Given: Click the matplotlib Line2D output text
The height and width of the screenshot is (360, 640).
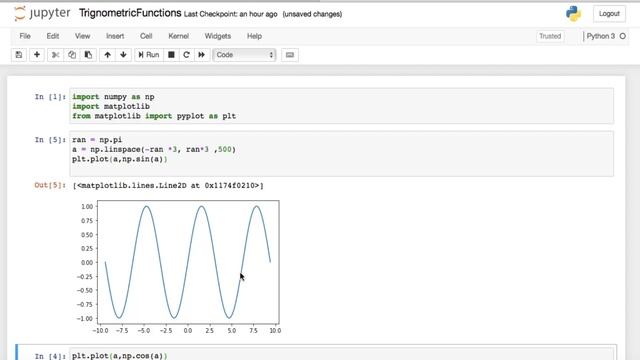Looking at the screenshot, I should 168,185.
